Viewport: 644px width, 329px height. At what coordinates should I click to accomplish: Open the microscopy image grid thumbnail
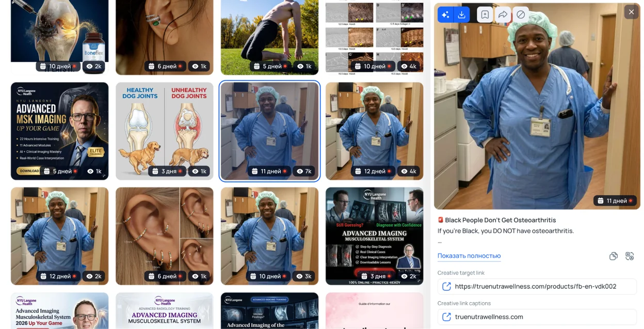coord(375,37)
